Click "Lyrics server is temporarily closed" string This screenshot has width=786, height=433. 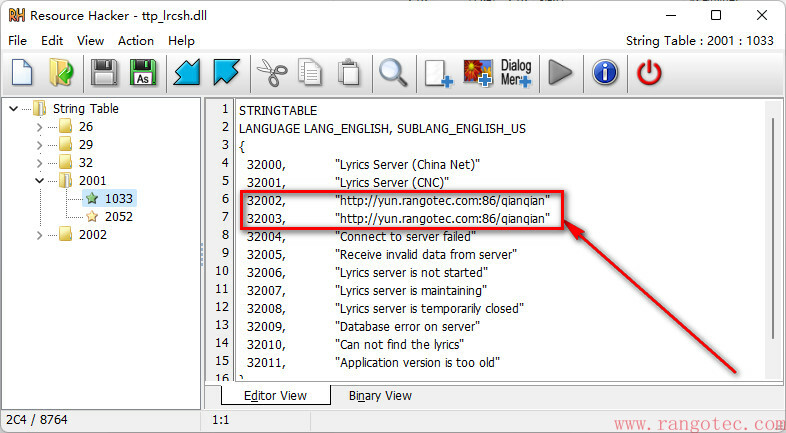point(430,309)
